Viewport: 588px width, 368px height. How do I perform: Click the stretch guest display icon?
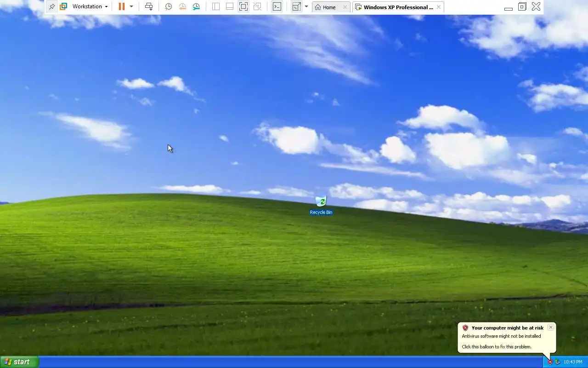click(x=296, y=6)
